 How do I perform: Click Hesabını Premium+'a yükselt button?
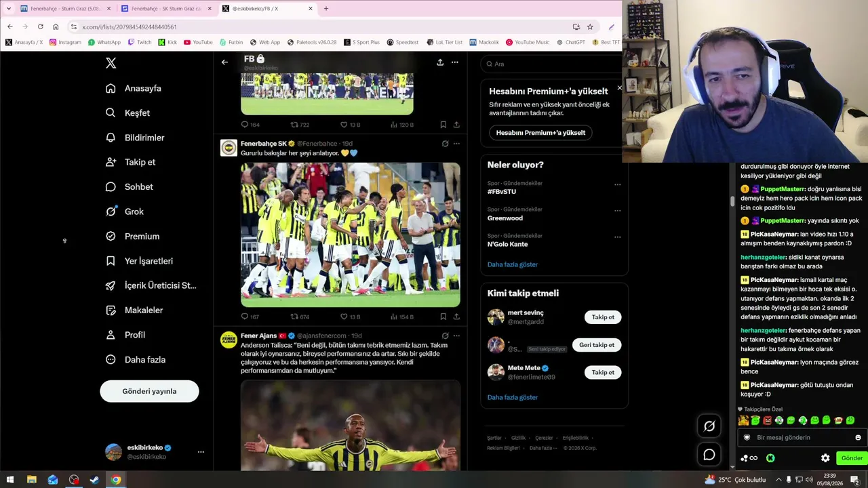coord(540,133)
